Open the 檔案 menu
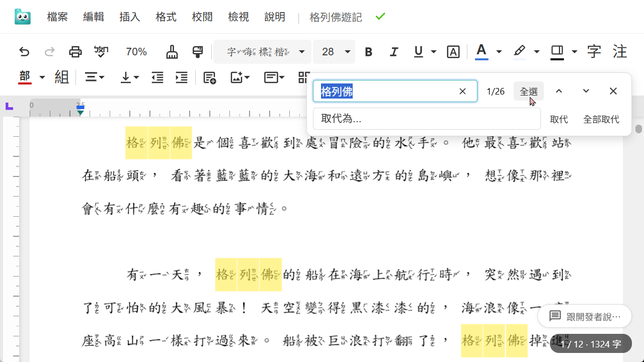The height and width of the screenshot is (362, 644). [57, 17]
